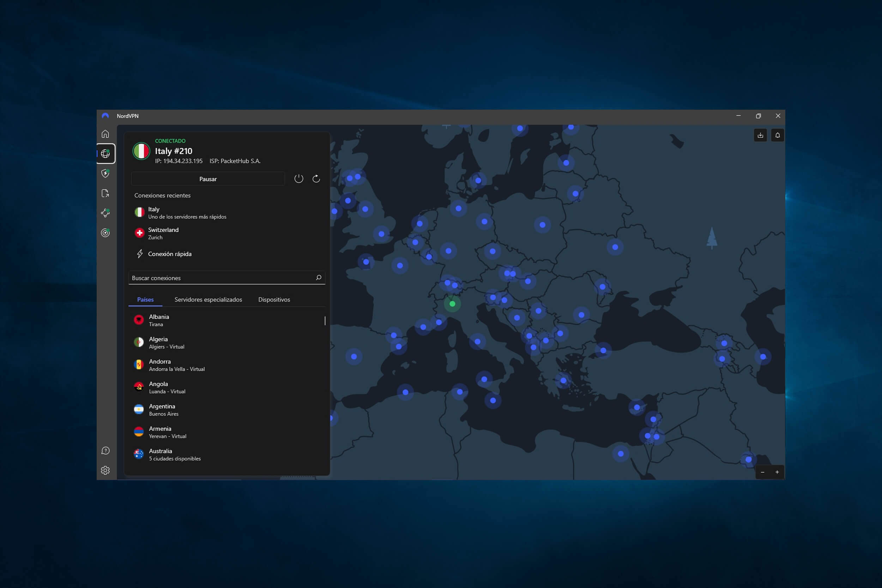Viewport: 882px width, 588px height.
Task: Open the Home sidebar icon
Action: click(105, 134)
